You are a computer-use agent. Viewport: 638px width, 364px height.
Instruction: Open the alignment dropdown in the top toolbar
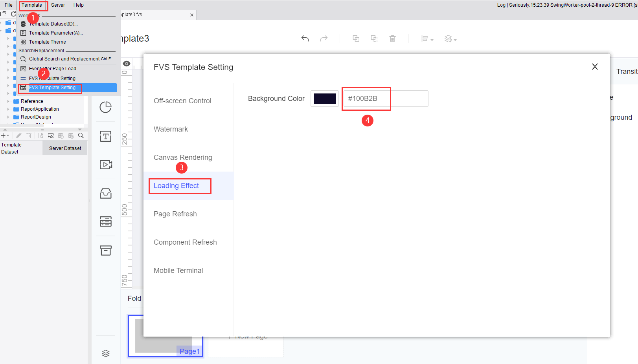click(427, 38)
